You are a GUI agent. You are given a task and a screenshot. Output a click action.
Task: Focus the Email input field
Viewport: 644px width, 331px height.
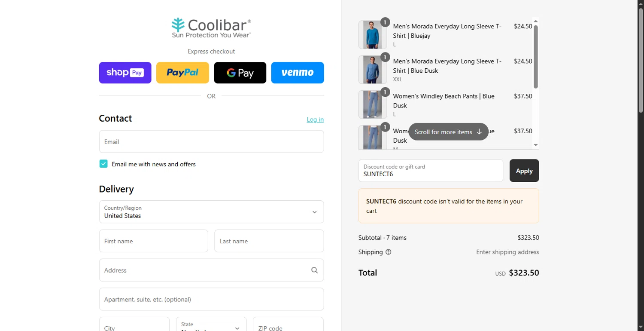coord(211,141)
